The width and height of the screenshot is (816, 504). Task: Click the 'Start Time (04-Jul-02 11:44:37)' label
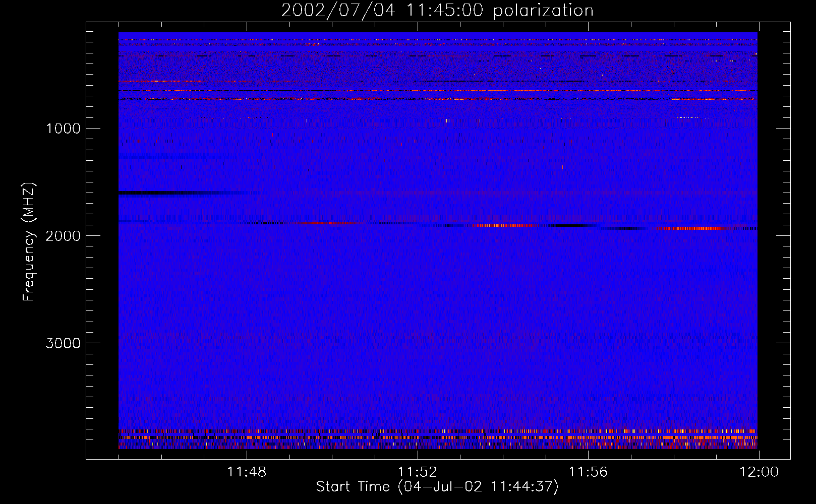click(x=437, y=487)
